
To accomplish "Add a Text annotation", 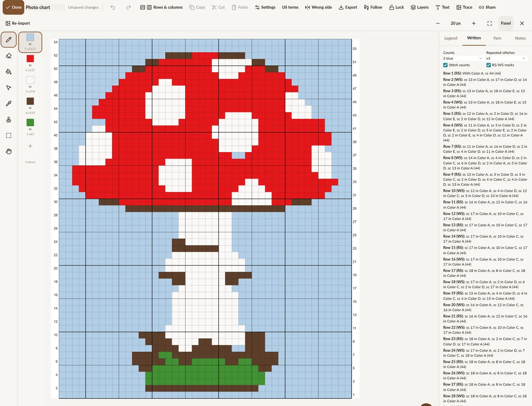I will coord(443,7).
